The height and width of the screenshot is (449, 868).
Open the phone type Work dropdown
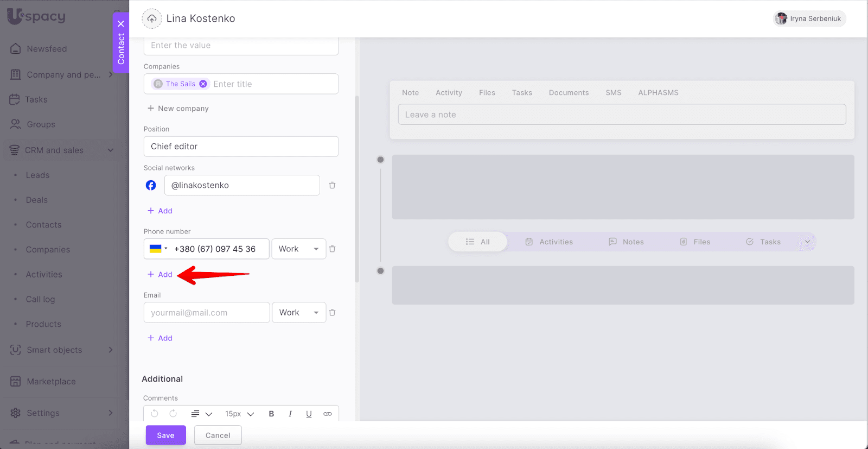pos(298,249)
